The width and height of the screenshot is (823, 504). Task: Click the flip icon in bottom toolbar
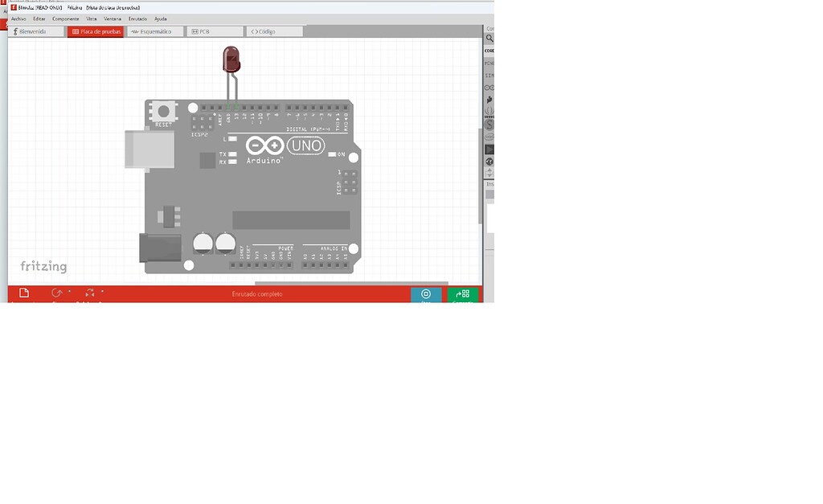90,293
